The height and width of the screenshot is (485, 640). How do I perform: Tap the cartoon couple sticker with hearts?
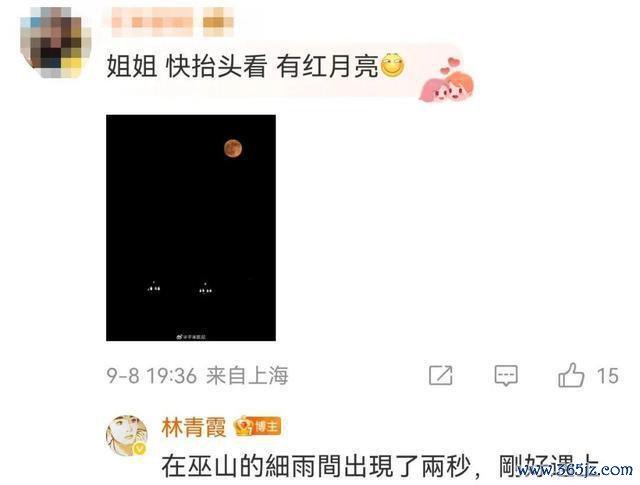point(447,80)
